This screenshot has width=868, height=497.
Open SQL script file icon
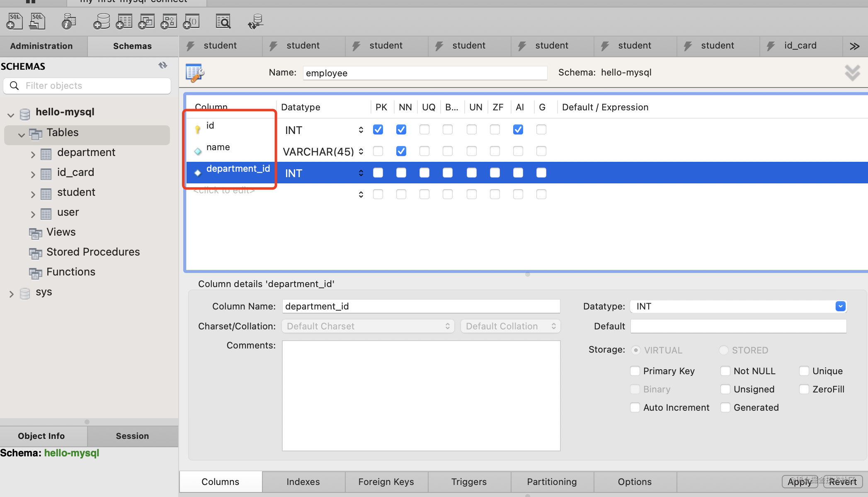37,22
